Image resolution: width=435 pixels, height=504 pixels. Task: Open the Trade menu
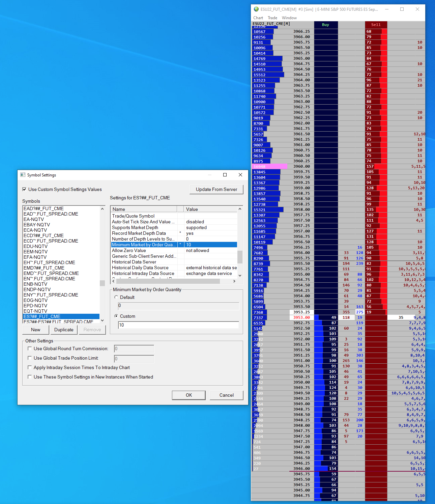tap(272, 18)
